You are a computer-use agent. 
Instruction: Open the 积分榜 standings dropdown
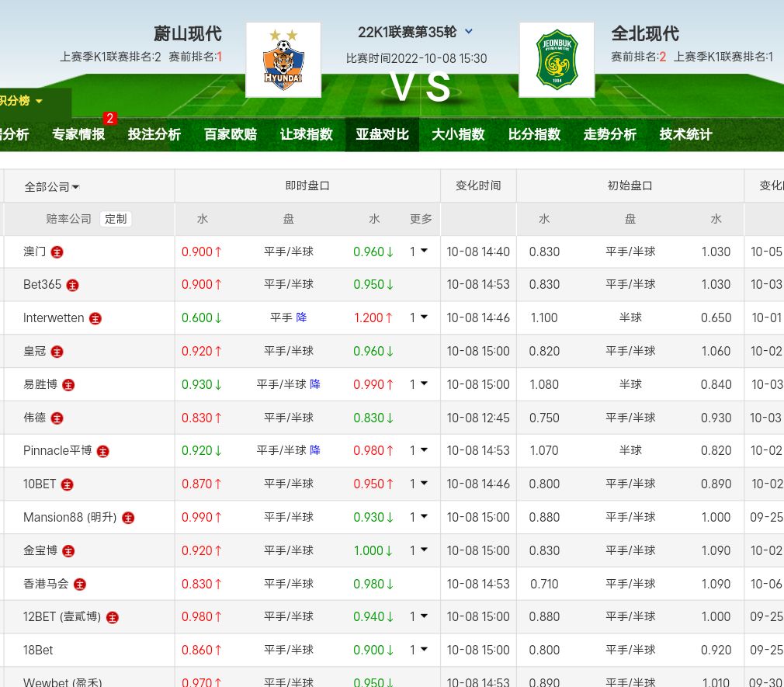pyautogui.click(x=22, y=101)
